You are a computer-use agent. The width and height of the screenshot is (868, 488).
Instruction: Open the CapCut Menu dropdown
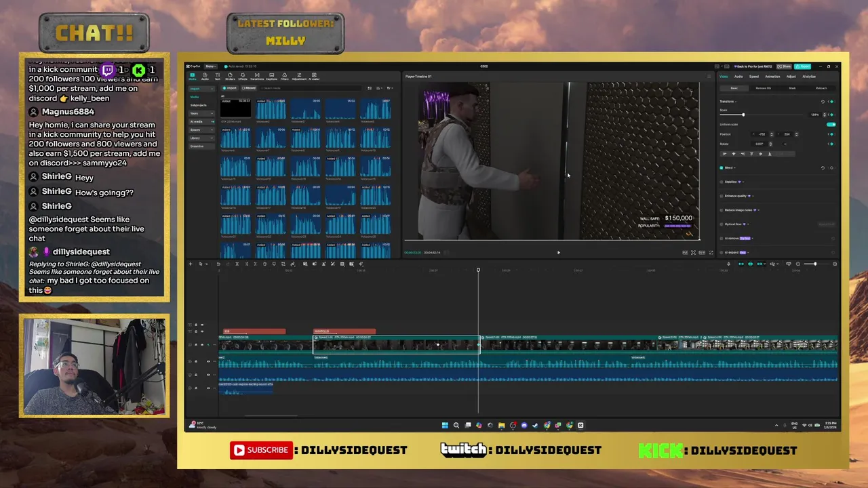pos(211,66)
